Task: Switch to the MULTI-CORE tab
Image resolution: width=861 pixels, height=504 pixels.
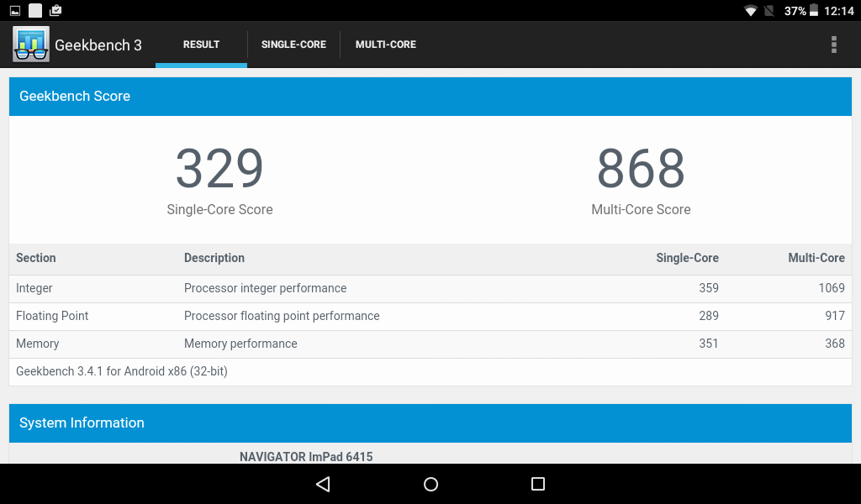Action: click(386, 45)
